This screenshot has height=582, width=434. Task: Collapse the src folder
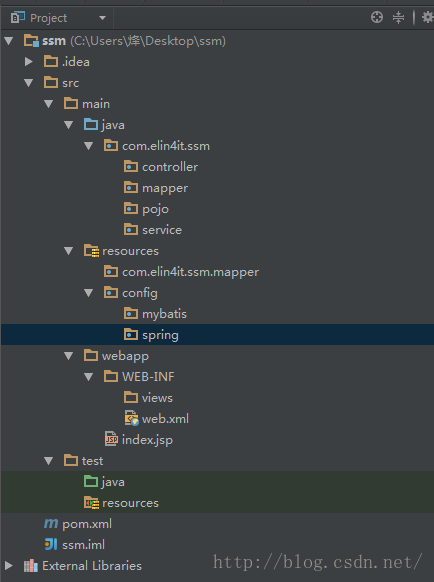tap(29, 83)
